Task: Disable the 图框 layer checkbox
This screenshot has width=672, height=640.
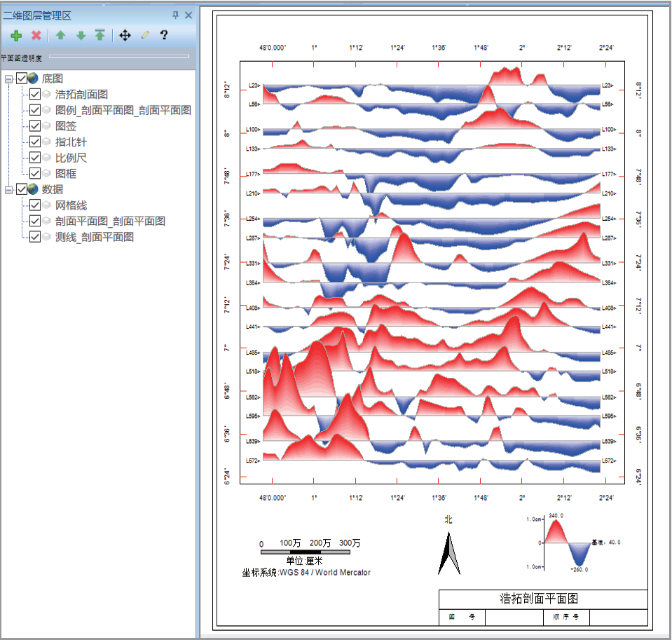Action: tap(35, 174)
